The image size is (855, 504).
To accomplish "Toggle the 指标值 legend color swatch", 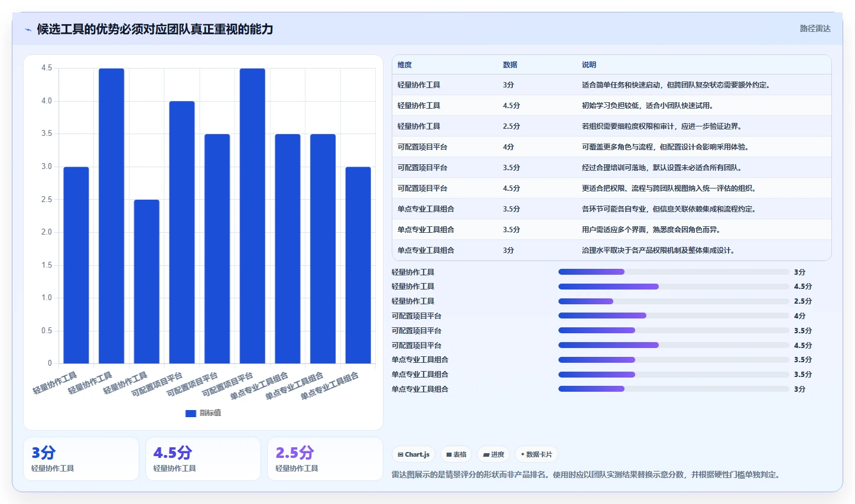I will coord(190,413).
